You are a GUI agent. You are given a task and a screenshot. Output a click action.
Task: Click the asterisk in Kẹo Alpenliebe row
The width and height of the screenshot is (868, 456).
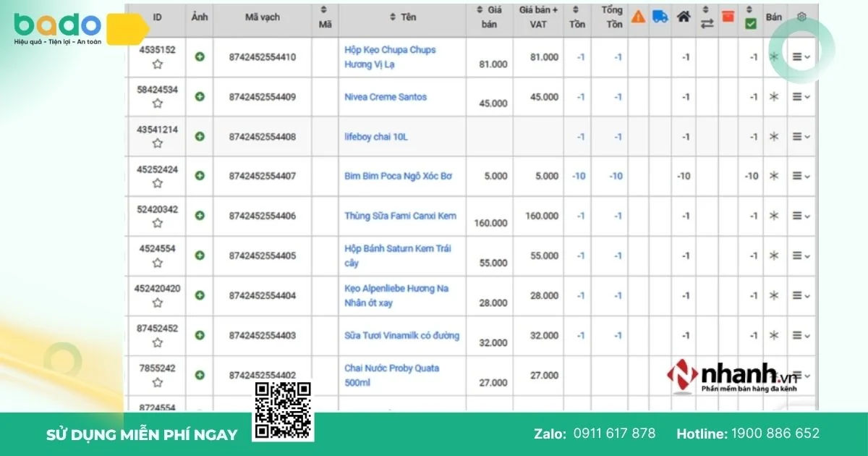(774, 295)
